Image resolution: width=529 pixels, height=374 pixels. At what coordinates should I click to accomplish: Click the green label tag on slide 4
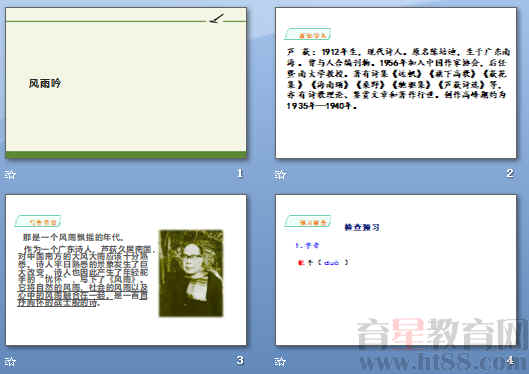tap(308, 221)
